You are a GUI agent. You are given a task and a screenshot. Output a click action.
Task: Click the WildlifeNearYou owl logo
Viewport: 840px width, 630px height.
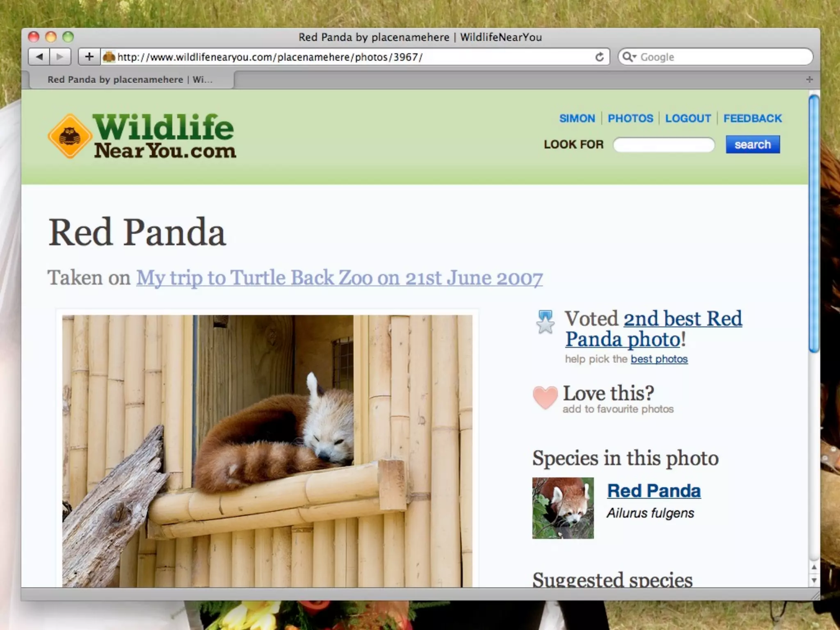[x=70, y=136]
